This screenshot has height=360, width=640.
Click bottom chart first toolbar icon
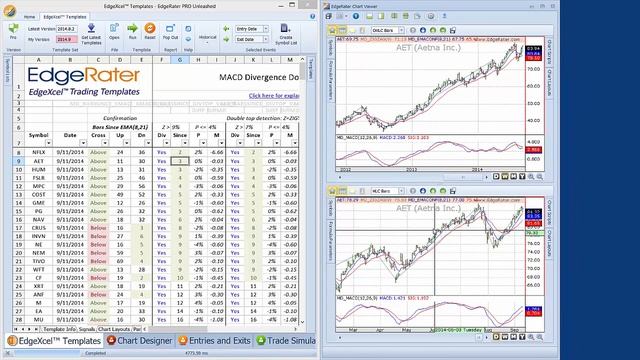(x=332, y=191)
